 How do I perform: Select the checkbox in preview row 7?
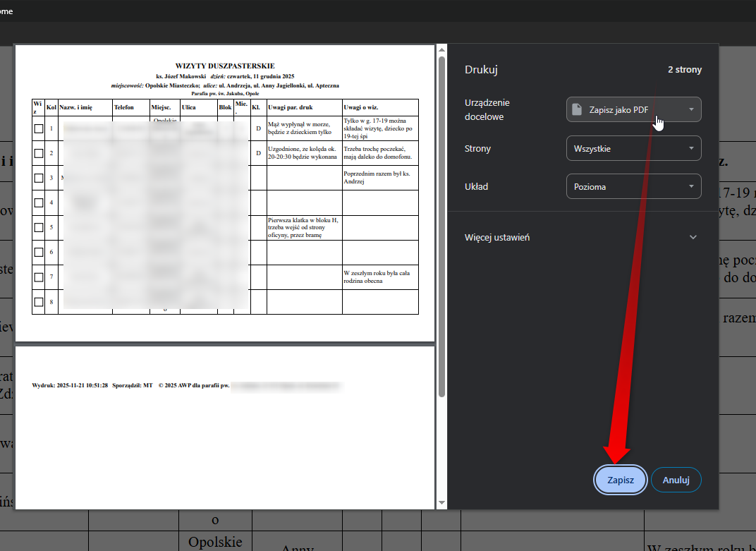click(x=39, y=277)
